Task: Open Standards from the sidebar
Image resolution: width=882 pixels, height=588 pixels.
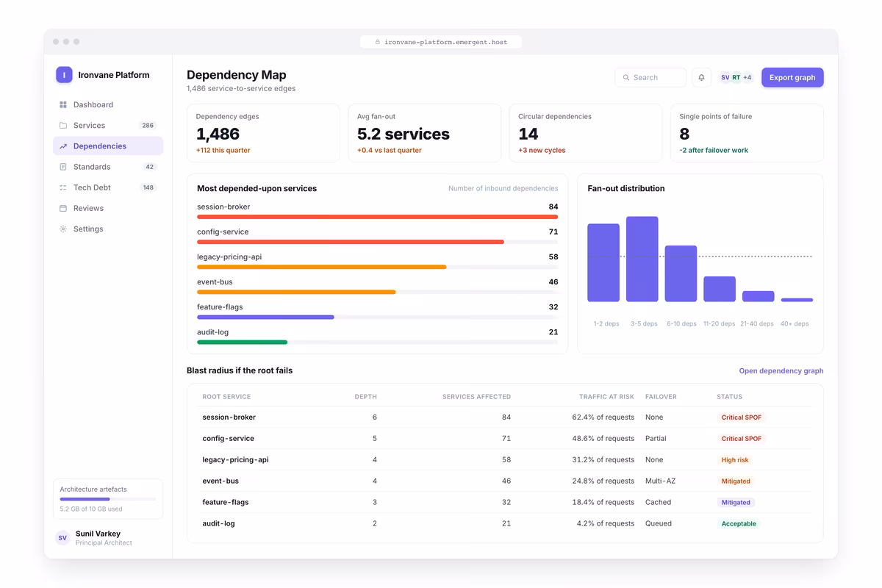Action: (x=108, y=167)
